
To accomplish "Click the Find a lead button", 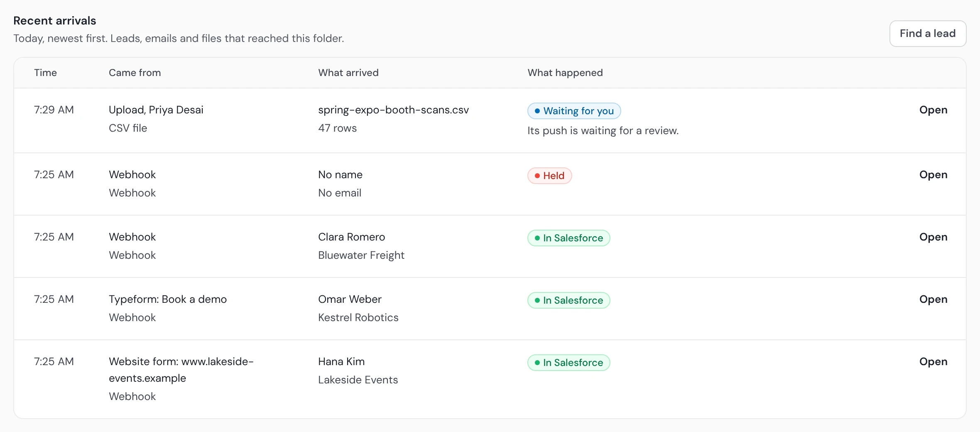I will [928, 34].
